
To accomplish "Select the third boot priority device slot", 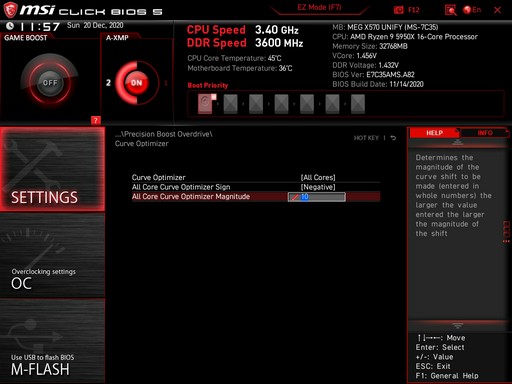I will tap(256, 104).
